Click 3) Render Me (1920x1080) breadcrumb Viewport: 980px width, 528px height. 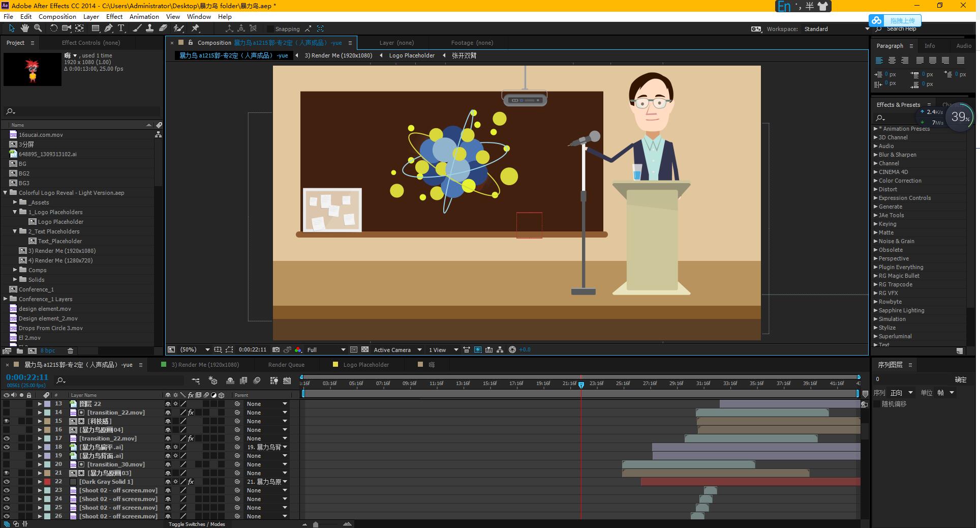tap(339, 55)
